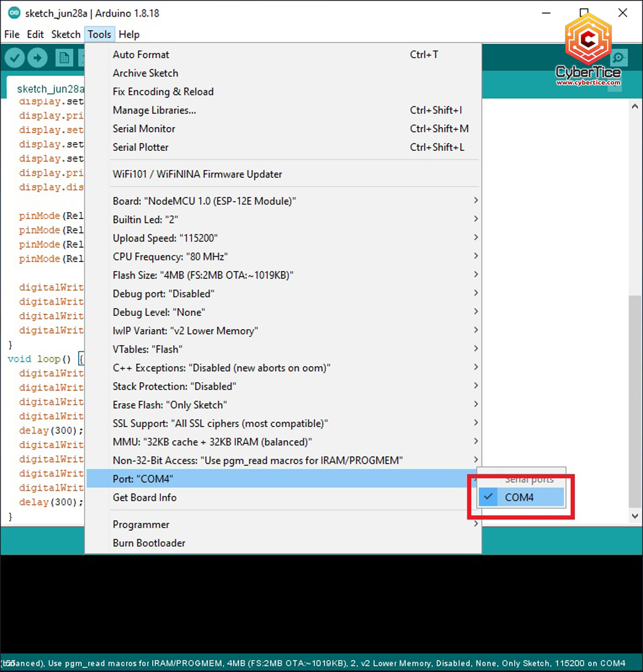Choose Manage Libraries from Tools menu

154,110
